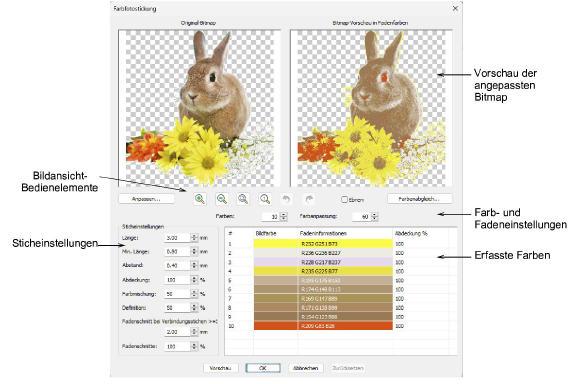Adjust the Länge spinner arrows
The height and width of the screenshot is (384, 572).
194,238
